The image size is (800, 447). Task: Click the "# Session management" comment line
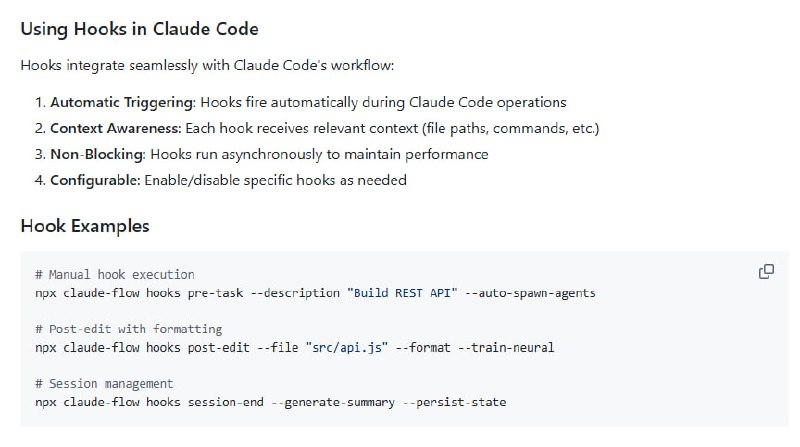coord(104,384)
